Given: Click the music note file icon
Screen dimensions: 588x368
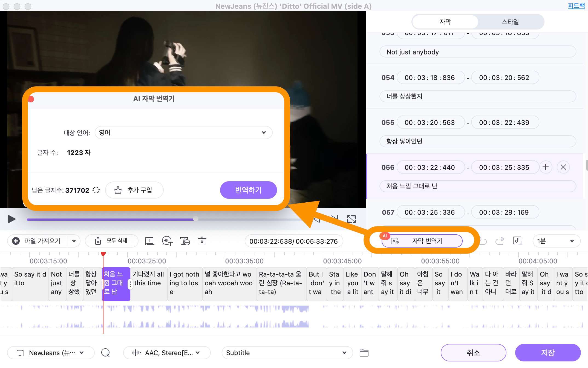Looking at the screenshot, I should tap(517, 241).
